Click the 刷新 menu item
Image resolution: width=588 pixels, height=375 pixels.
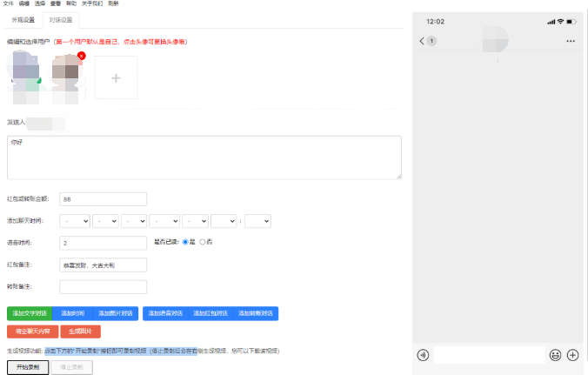coord(113,3)
